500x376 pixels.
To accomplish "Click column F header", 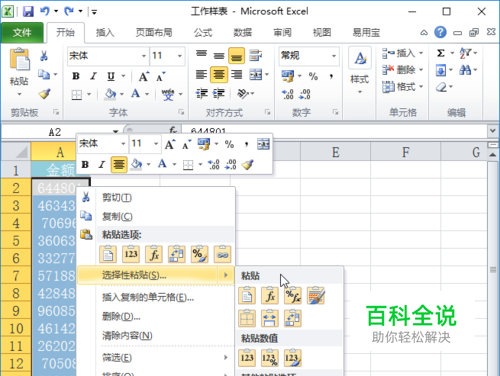I will pos(405,152).
